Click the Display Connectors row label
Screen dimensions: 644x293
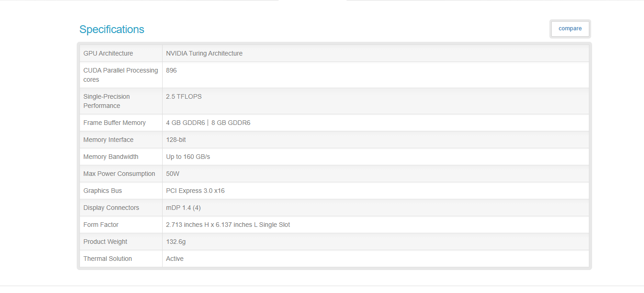coord(111,208)
